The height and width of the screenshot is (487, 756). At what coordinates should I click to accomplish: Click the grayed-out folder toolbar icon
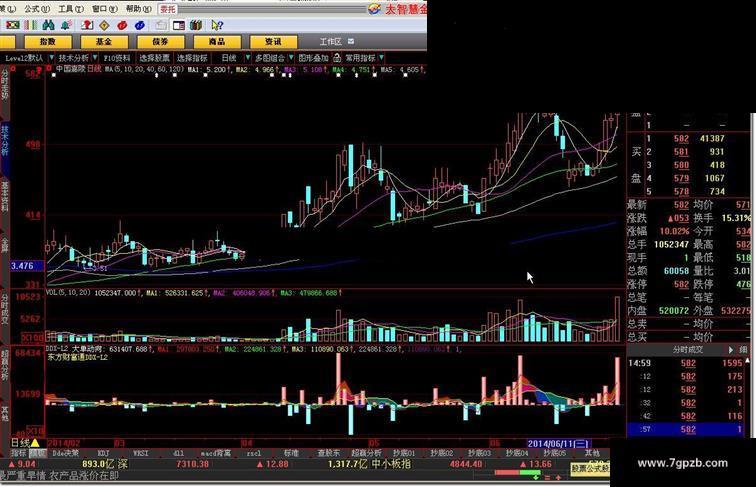161,25
